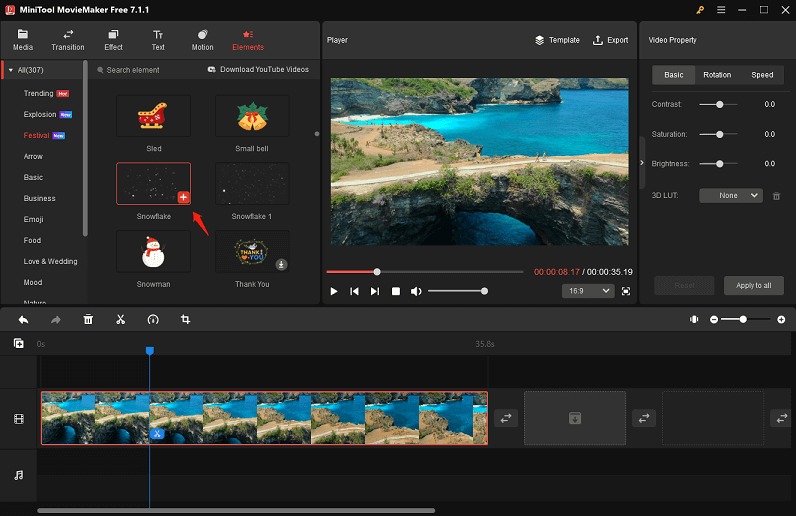Open the Effect tab

point(113,40)
